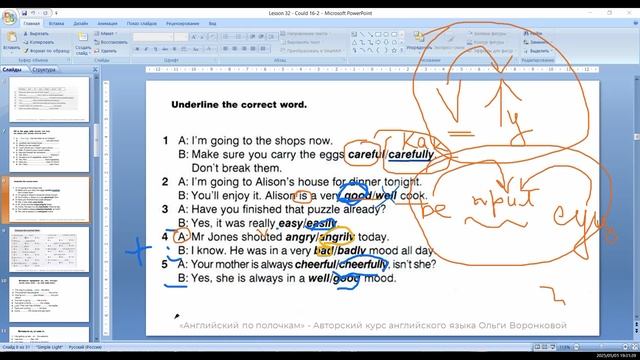Open Quick Access toolbar customization arrow

pos(56,13)
